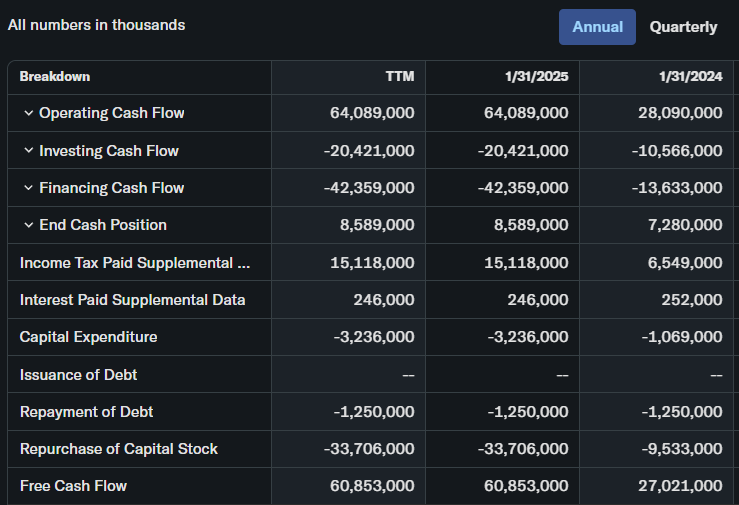
Task: Select TTM Interest Paid value 246,000
Action: coord(384,300)
